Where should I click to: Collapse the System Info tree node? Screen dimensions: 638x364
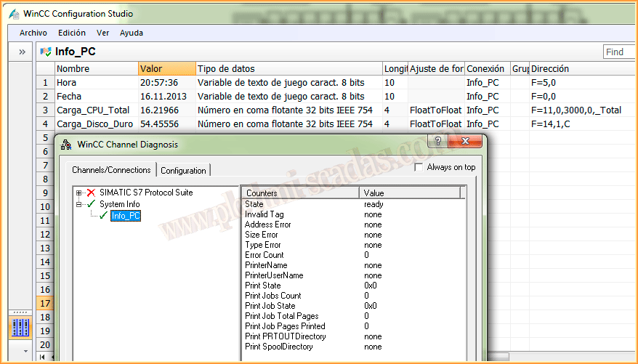(79, 204)
